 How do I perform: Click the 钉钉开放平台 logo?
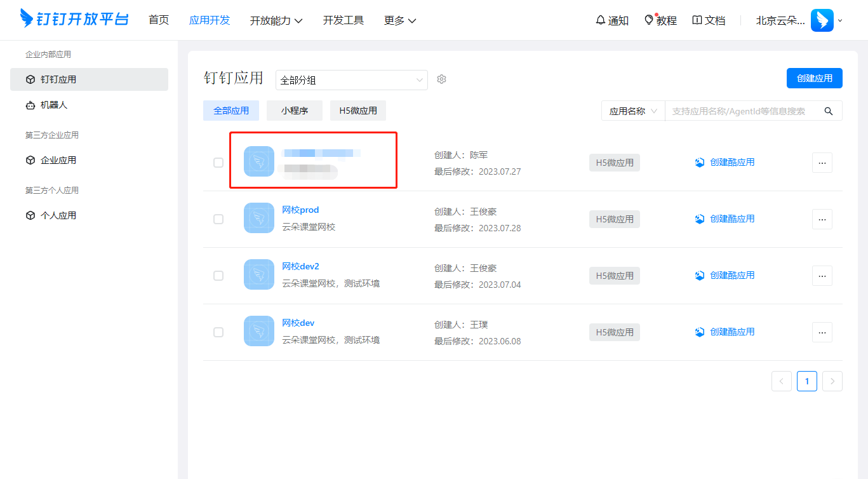pyautogui.click(x=74, y=18)
